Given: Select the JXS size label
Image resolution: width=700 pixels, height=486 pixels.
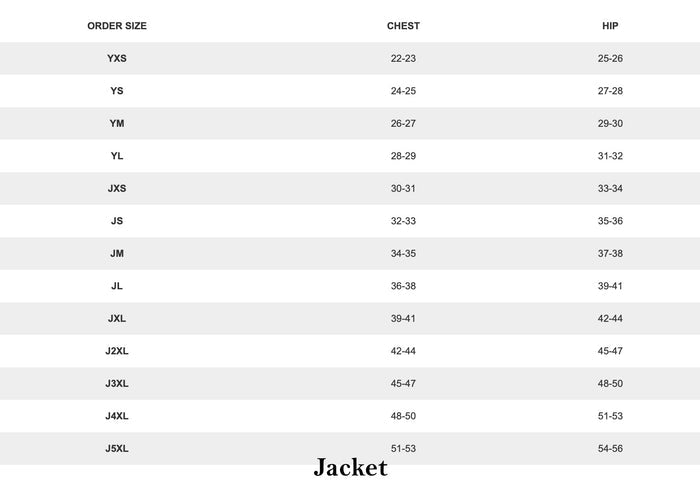Looking at the screenshot, I should [117, 188].
